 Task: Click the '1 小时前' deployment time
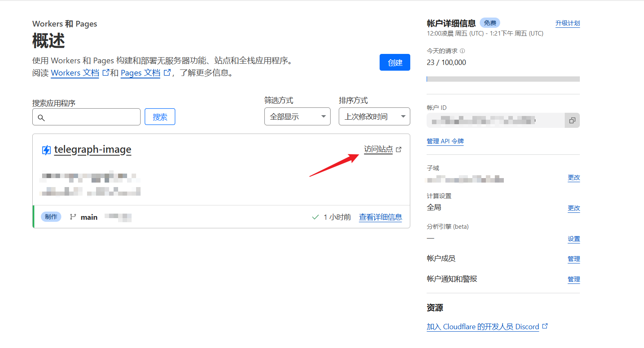coord(337,217)
